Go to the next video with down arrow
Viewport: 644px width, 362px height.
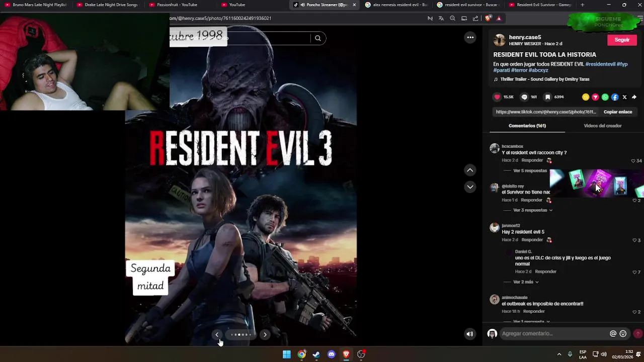tap(470, 187)
